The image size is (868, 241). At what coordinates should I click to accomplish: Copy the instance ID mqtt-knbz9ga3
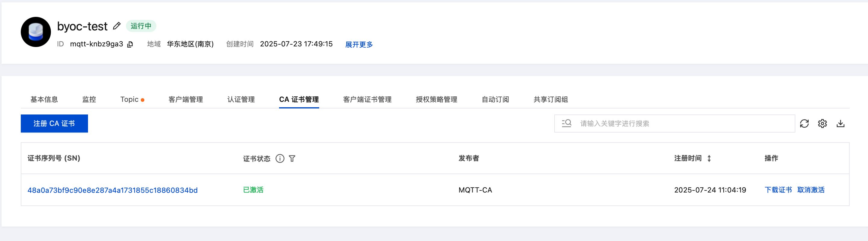pos(131,44)
